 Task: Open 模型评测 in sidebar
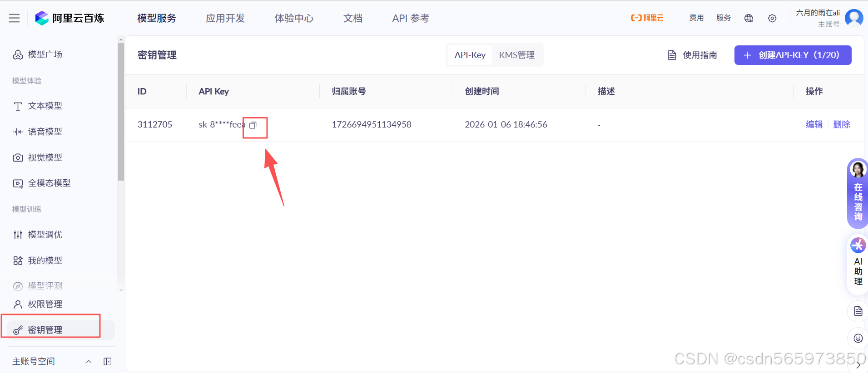[x=38, y=286]
